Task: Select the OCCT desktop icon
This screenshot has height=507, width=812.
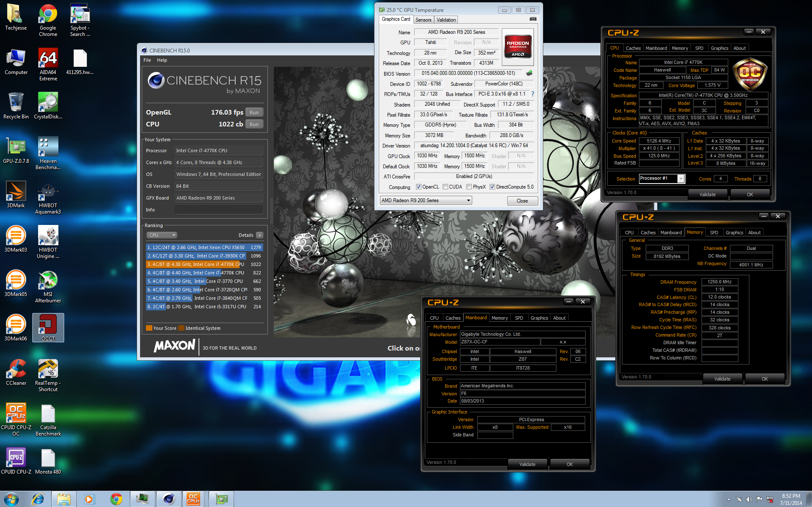Action: pos(48,328)
